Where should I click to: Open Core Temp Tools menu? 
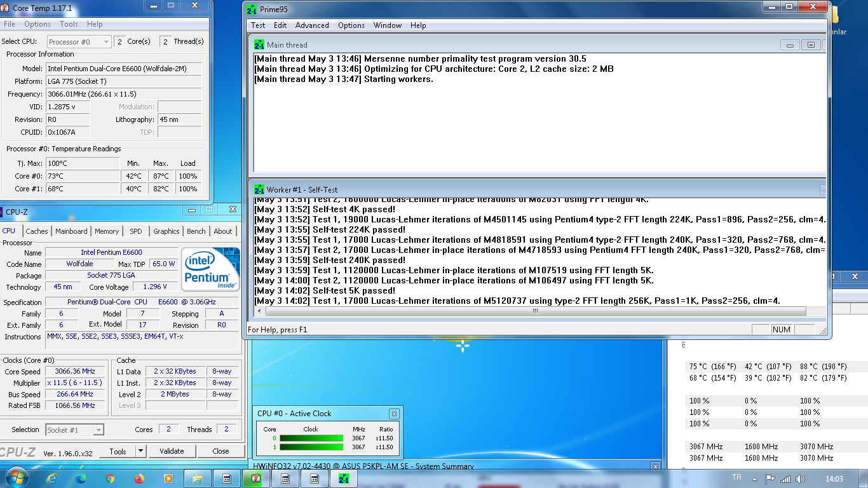click(x=69, y=24)
